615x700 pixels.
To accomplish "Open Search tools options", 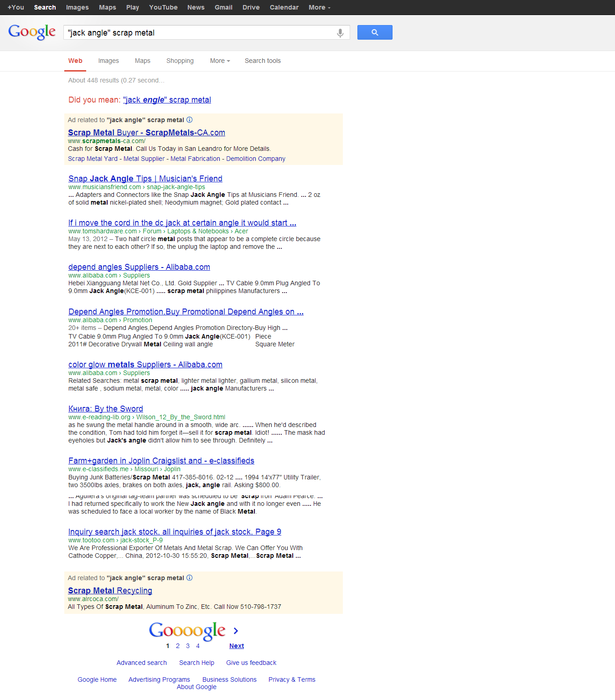I will [263, 61].
